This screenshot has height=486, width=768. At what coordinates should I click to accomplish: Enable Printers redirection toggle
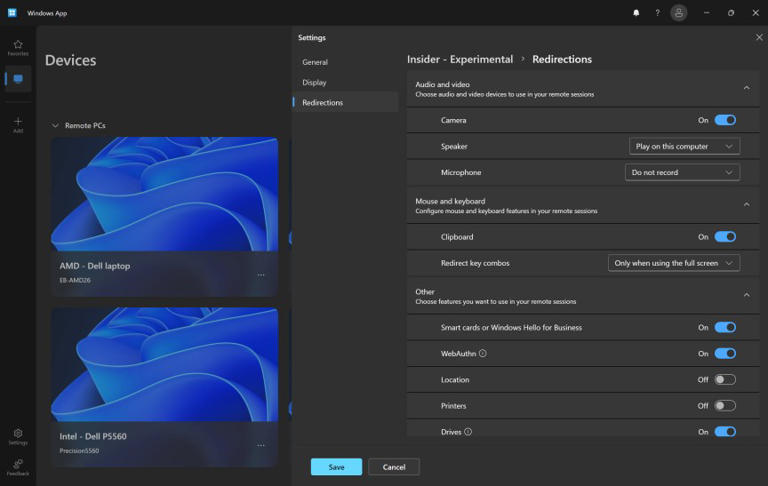tap(725, 406)
